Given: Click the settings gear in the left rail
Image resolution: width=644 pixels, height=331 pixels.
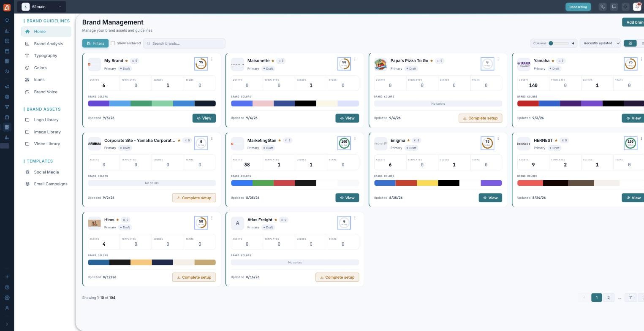Looking at the screenshot, I should (x=7, y=298).
